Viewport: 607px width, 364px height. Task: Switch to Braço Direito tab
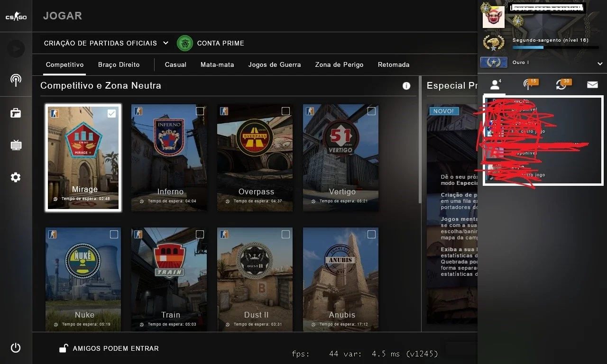tap(119, 64)
